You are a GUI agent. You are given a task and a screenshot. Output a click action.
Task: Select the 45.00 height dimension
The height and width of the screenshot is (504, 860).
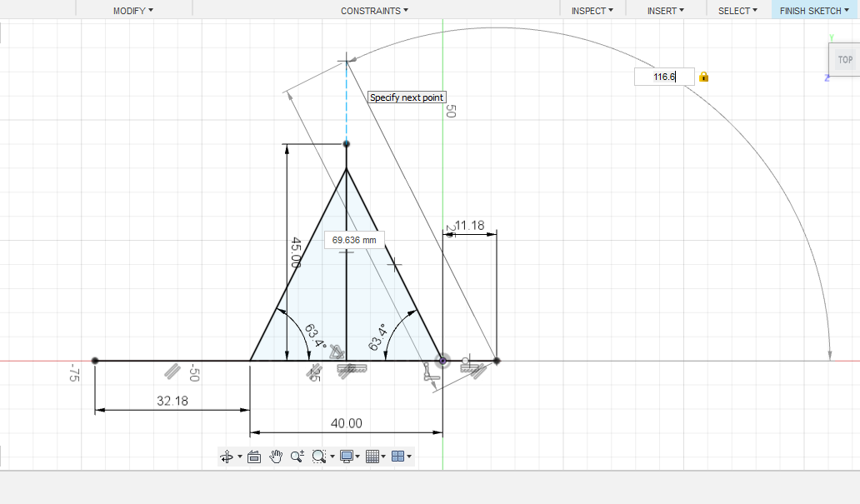pos(296,252)
